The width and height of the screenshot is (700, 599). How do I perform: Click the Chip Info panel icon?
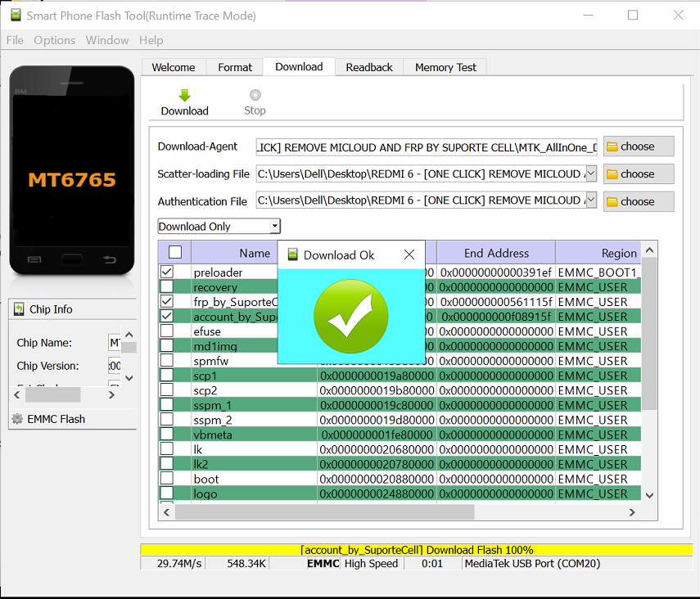click(x=19, y=309)
